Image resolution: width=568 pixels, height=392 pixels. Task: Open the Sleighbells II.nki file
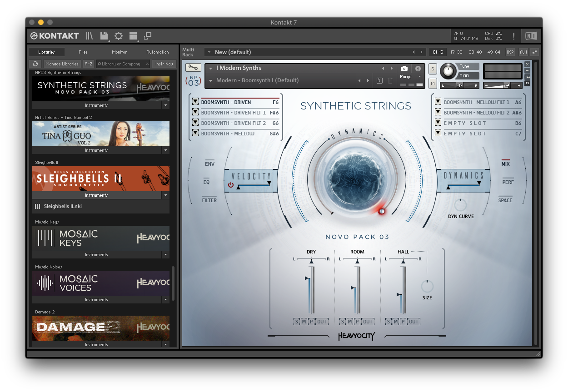coord(63,206)
